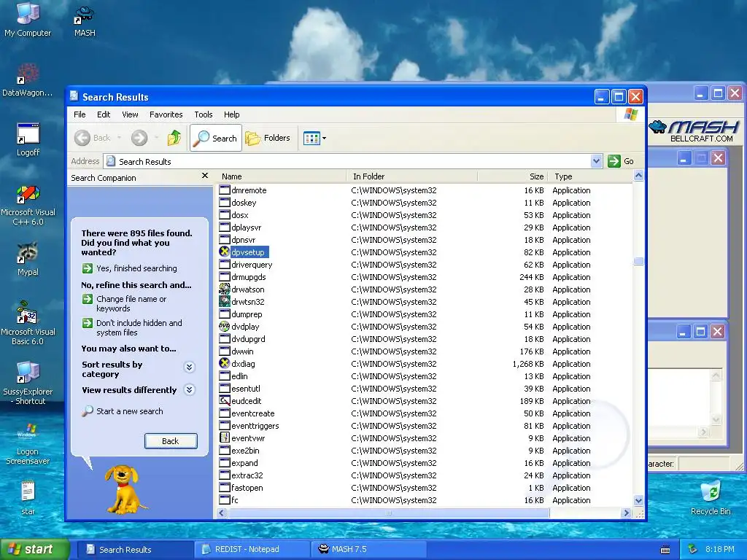Open the File menu
Screen dimensions: 747x560
point(80,114)
